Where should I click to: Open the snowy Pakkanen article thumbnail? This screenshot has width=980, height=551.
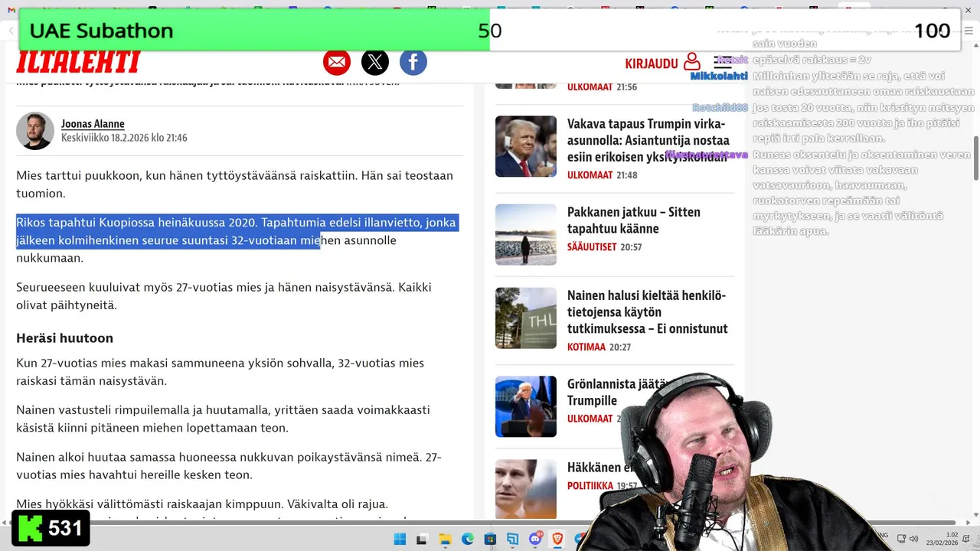pyautogui.click(x=526, y=234)
